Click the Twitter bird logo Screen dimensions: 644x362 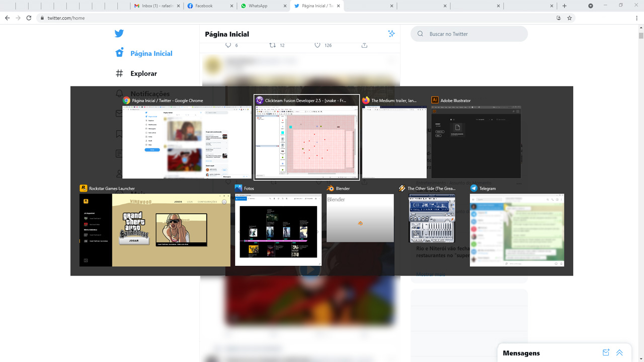119,34
